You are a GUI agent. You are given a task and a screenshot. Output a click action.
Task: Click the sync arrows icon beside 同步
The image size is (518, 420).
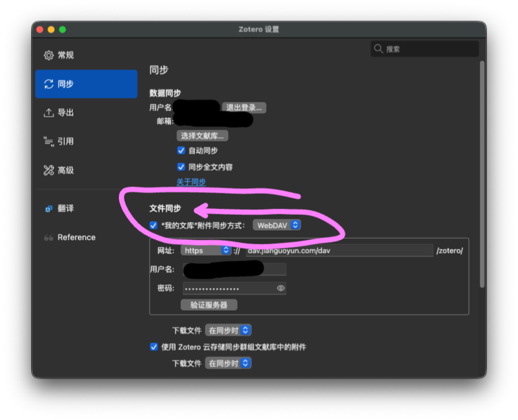pos(48,84)
